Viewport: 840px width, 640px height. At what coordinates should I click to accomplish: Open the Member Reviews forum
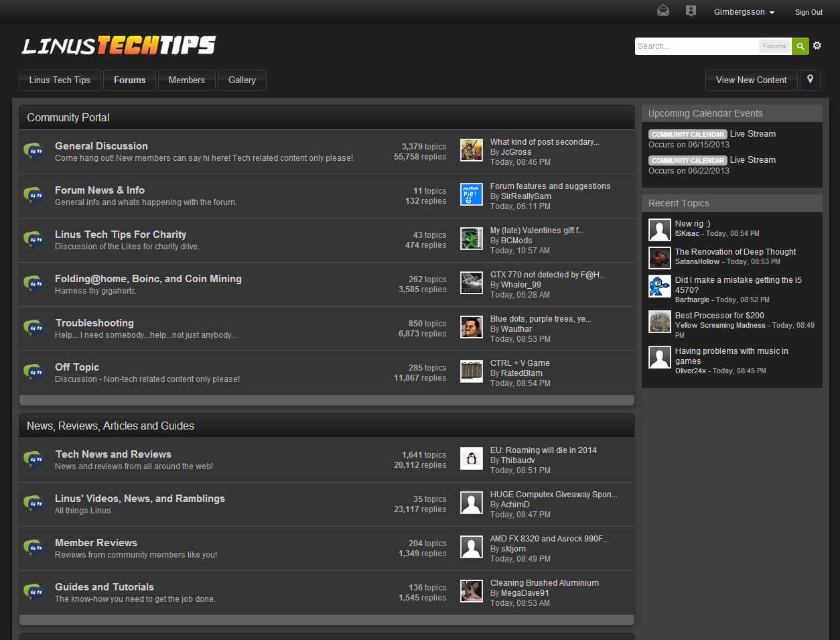96,542
